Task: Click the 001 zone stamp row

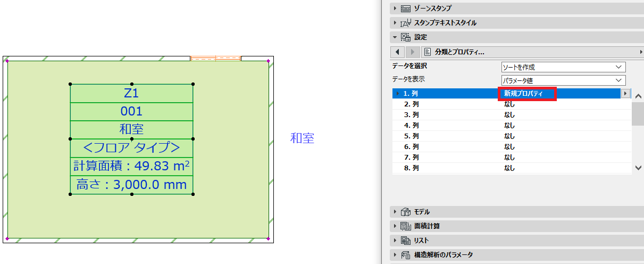Action: point(131,111)
